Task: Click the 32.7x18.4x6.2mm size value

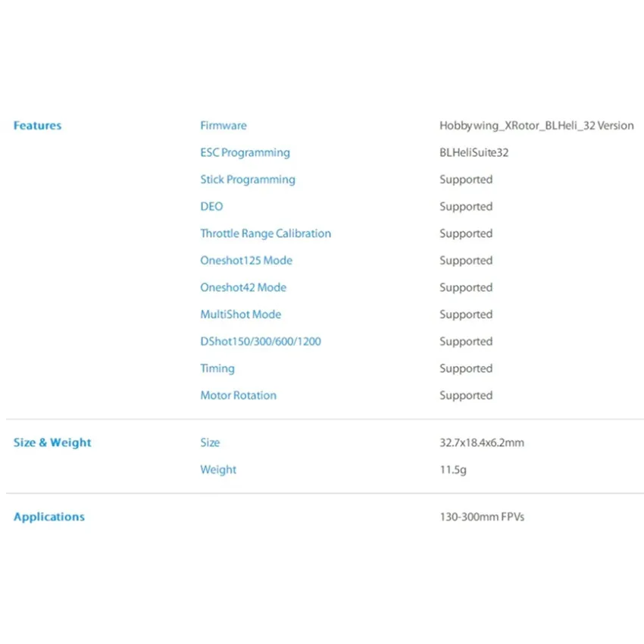Action: (x=482, y=442)
